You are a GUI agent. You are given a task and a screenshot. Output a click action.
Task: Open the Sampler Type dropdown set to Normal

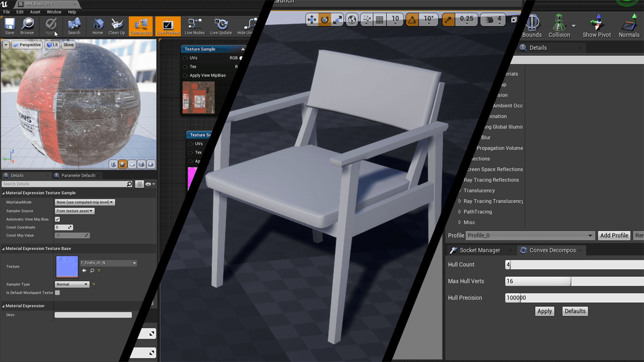[x=71, y=284]
